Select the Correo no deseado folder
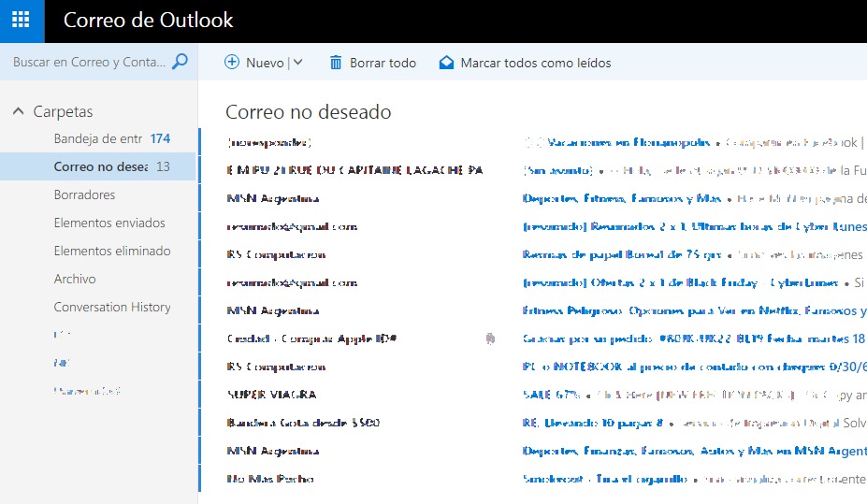Viewport: 867px width, 504px height. point(98,166)
